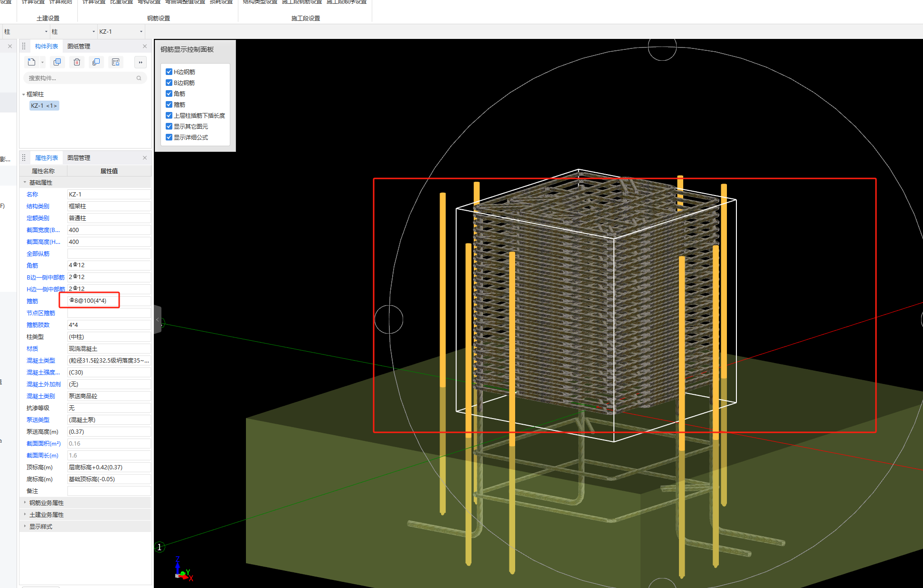This screenshot has height=588, width=923.
Task: Click the 箍筋肢数 value 4*4
Action: (109, 325)
